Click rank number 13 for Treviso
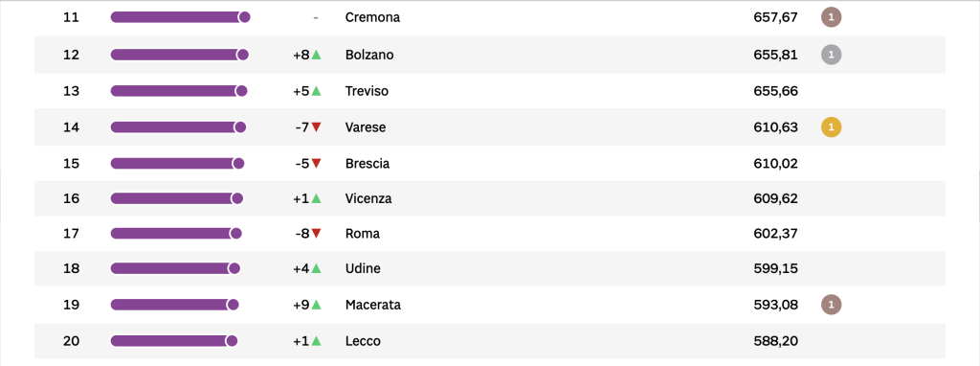Image resolution: width=980 pixels, height=366 pixels. click(x=71, y=91)
